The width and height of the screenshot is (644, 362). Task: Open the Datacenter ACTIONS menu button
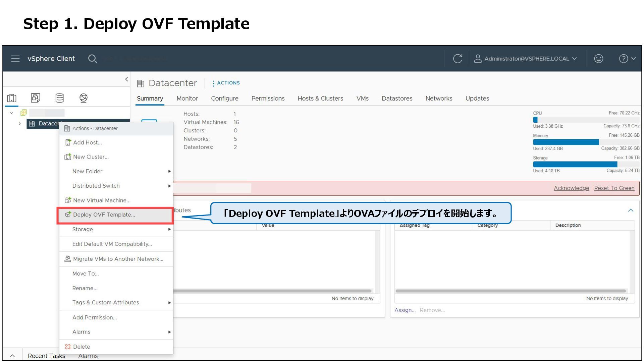[x=226, y=83]
